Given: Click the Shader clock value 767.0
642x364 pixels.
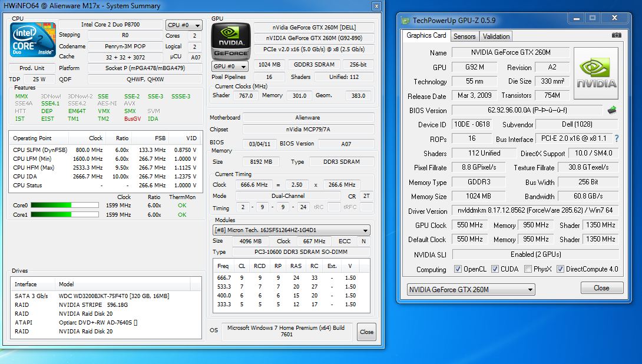Looking at the screenshot, I should (246, 95).
